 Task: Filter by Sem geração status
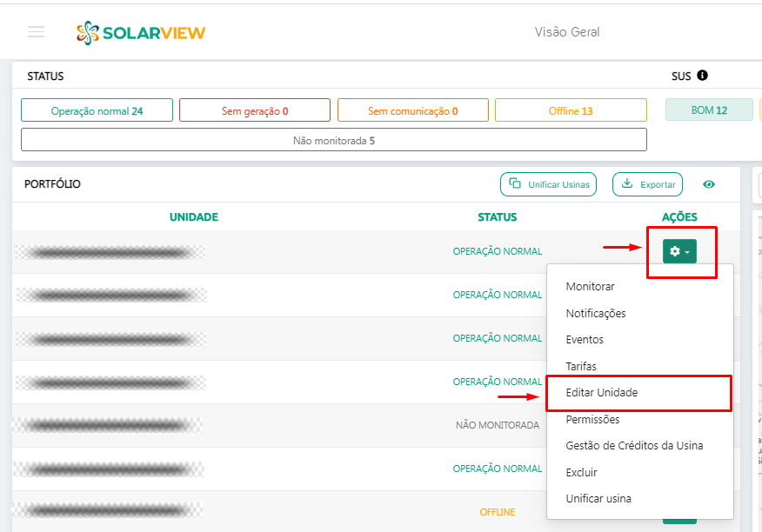pos(254,110)
